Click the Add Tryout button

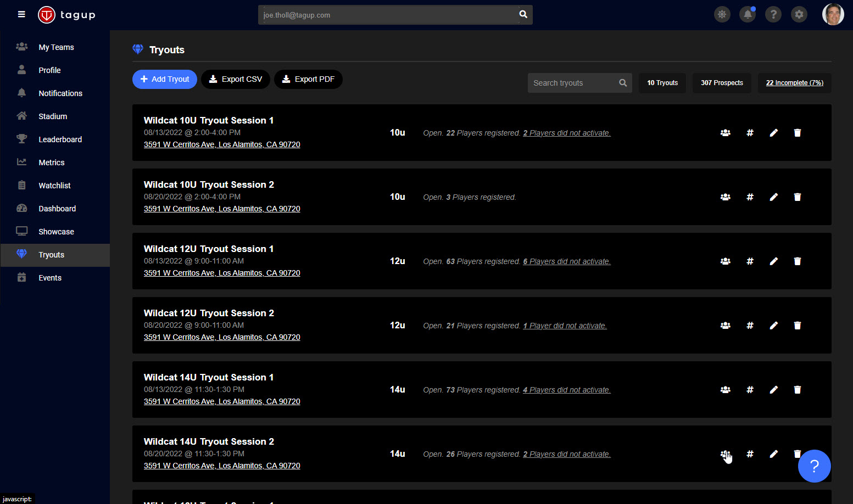click(164, 79)
